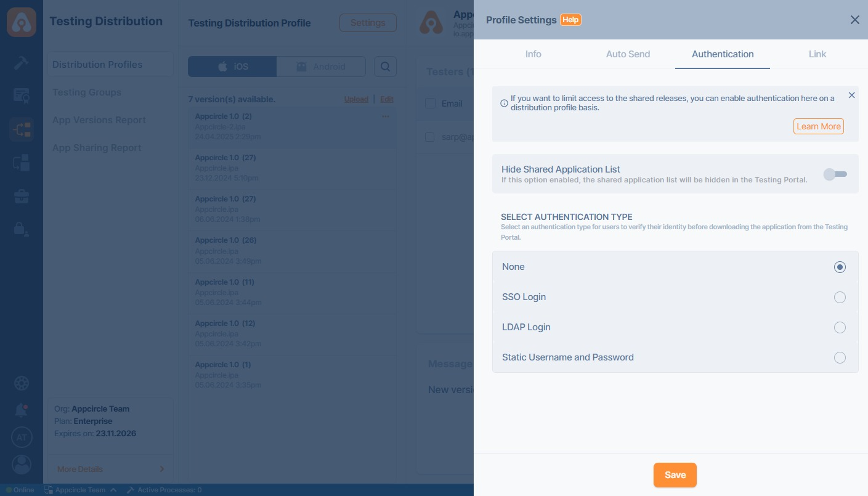Click the Build hammer icon in sidebar
868x496 pixels.
[x=22, y=62]
